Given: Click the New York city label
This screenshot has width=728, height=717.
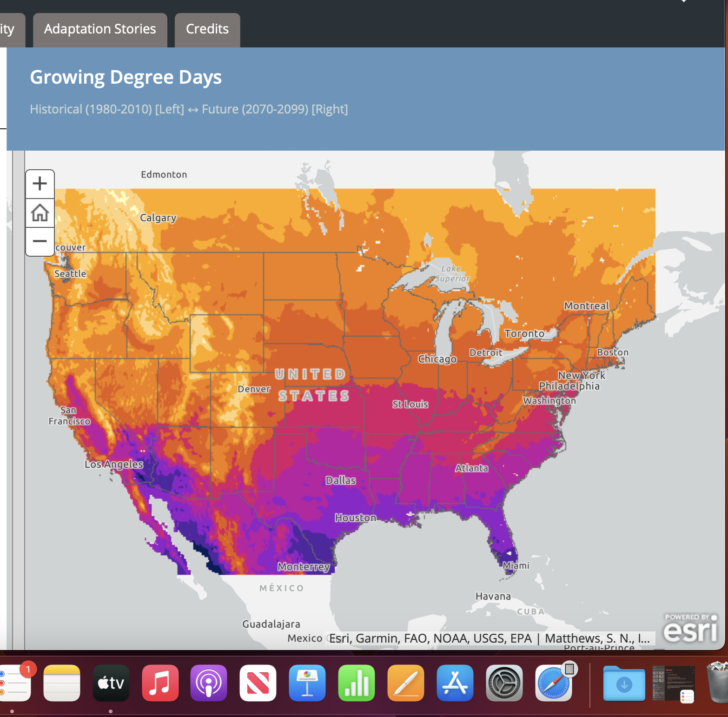Looking at the screenshot, I should coord(582,375).
